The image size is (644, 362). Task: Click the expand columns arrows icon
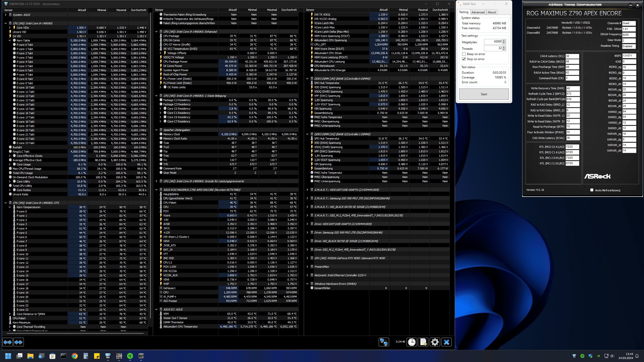7,342
